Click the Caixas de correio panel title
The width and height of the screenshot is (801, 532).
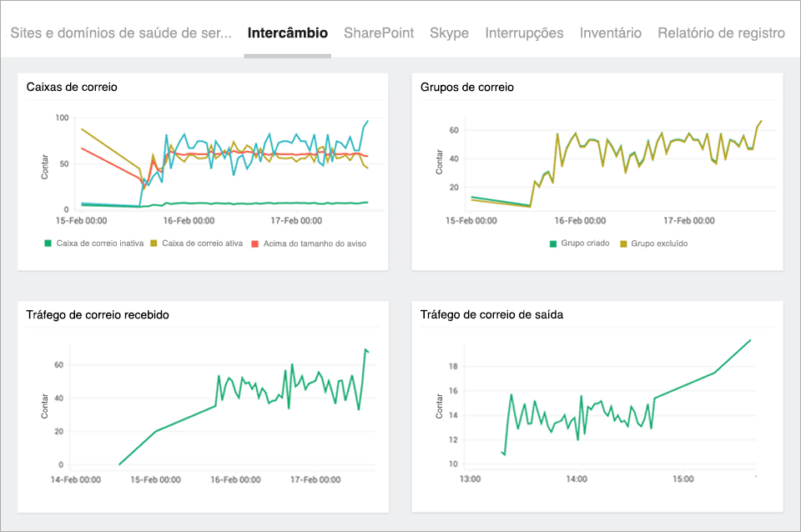(72, 87)
